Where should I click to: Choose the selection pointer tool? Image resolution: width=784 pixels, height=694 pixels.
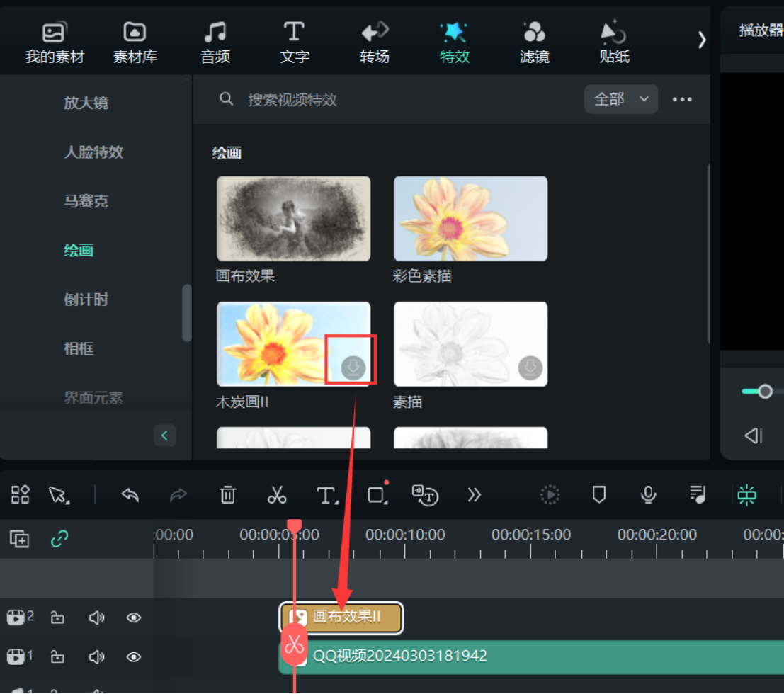[59, 495]
